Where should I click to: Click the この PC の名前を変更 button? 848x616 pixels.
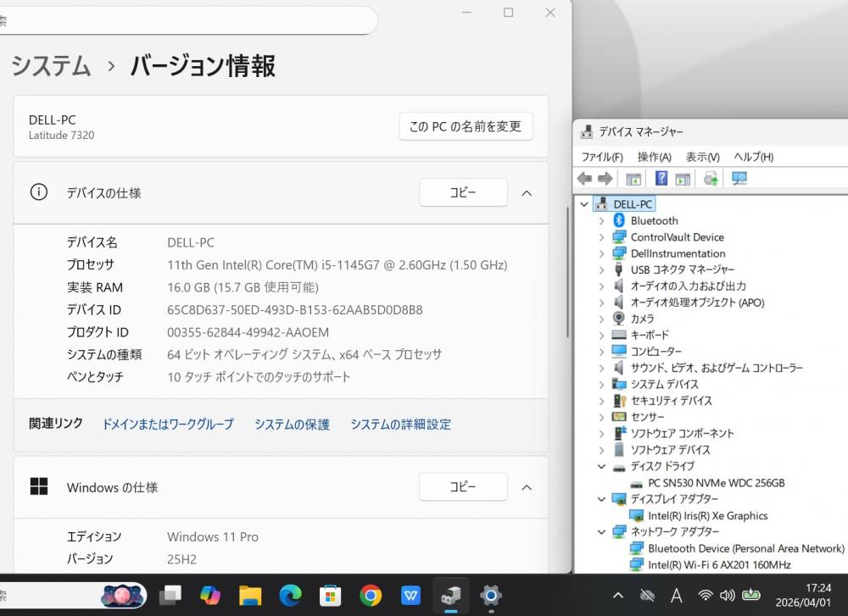pos(466,126)
